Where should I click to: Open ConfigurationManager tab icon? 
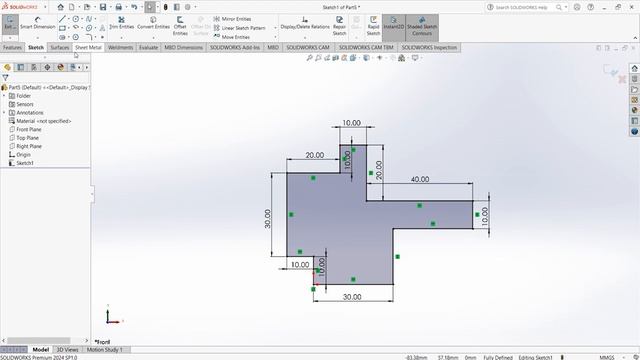pyautogui.click(x=34, y=67)
